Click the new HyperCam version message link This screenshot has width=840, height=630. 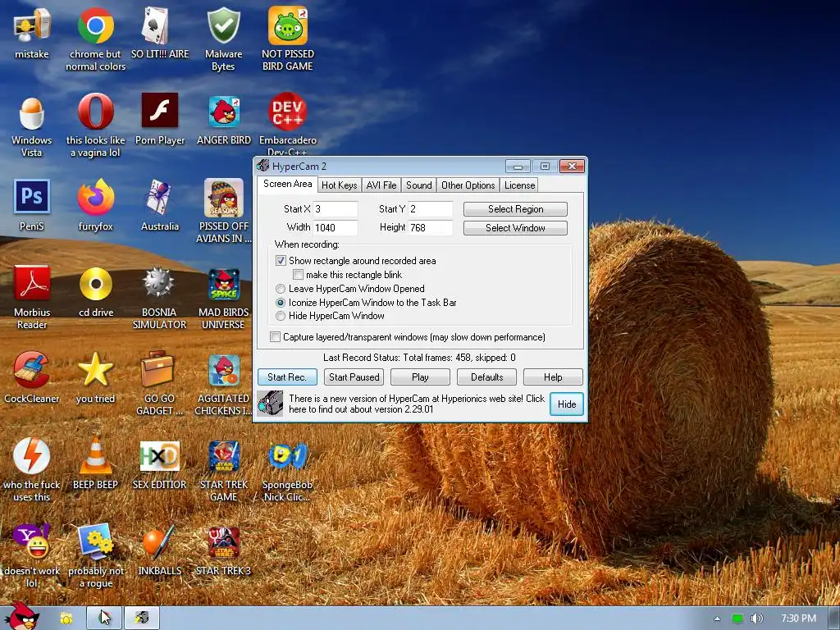point(417,404)
